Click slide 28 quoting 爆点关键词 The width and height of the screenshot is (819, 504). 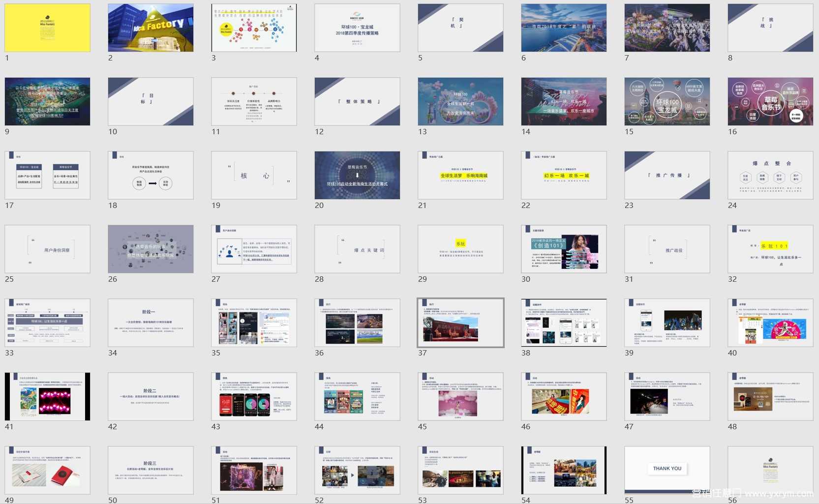[357, 249]
